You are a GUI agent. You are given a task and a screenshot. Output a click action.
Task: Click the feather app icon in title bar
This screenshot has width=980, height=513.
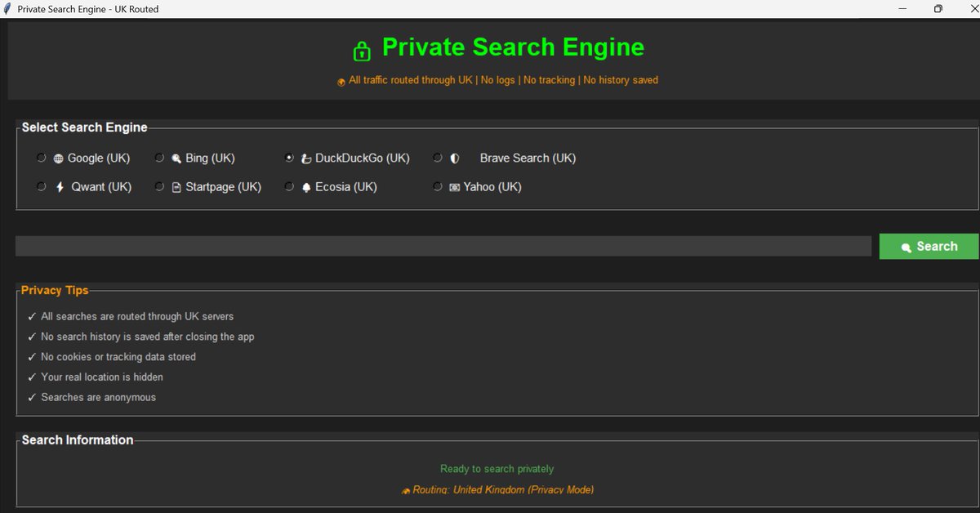[7, 9]
